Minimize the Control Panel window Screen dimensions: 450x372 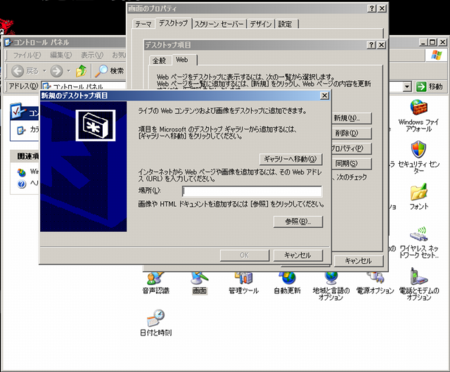click(423, 42)
